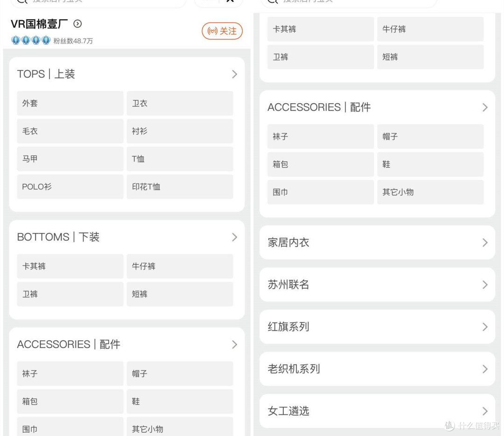The width and height of the screenshot is (504, 436).
Task: Select 袜子 in right panel
Action: point(321,137)
